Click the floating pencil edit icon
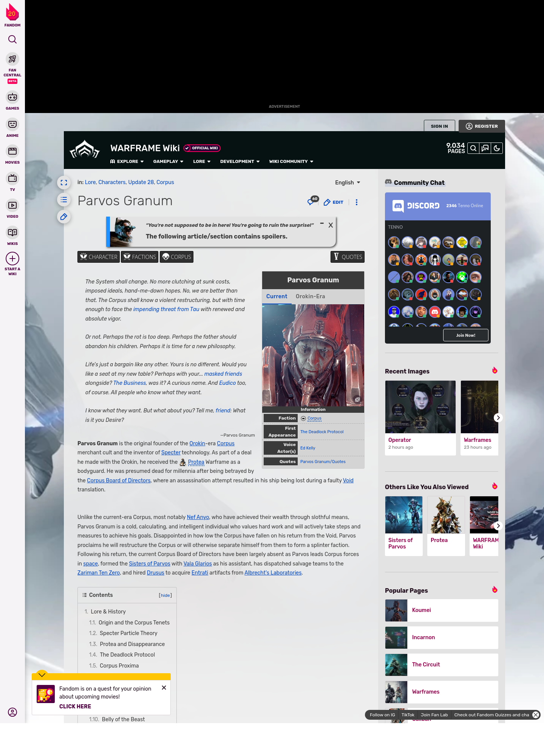Screen dimensions: 544x756 coord(64,217)
